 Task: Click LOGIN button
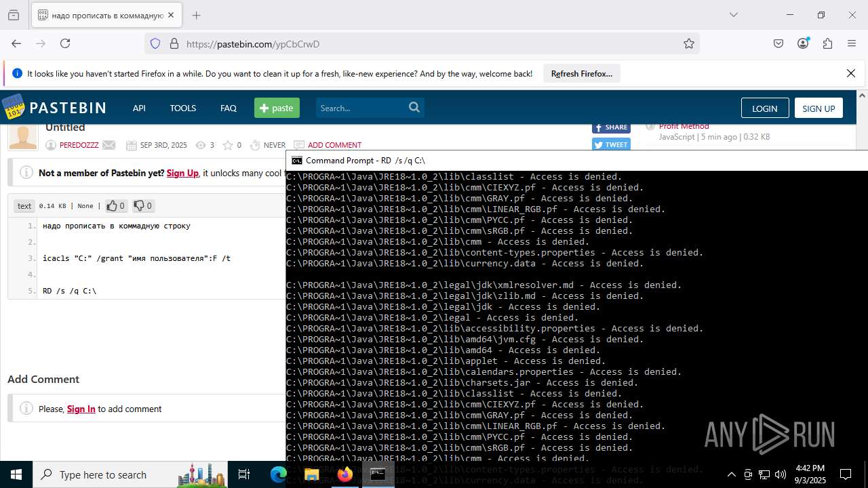pyautogui.click(x=764, y=108)
